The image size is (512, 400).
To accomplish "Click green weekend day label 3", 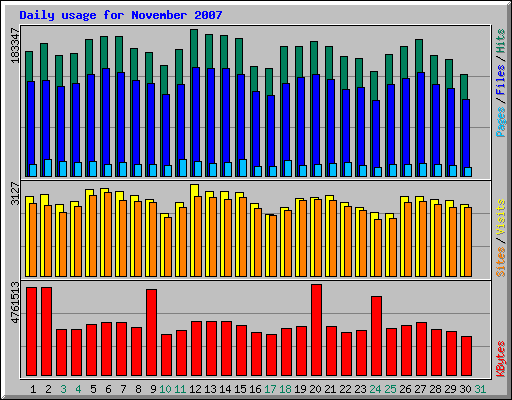I will (x=63, y=389).
